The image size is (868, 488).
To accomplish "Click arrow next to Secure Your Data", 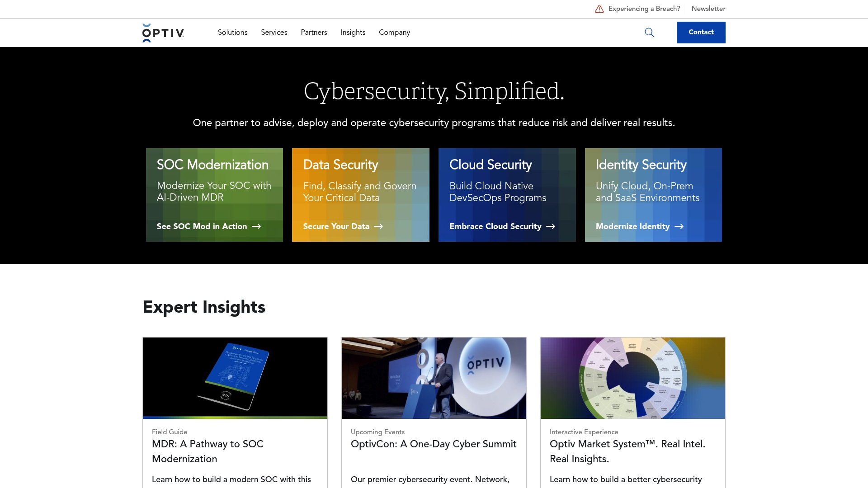I will [x=378, y=226].
